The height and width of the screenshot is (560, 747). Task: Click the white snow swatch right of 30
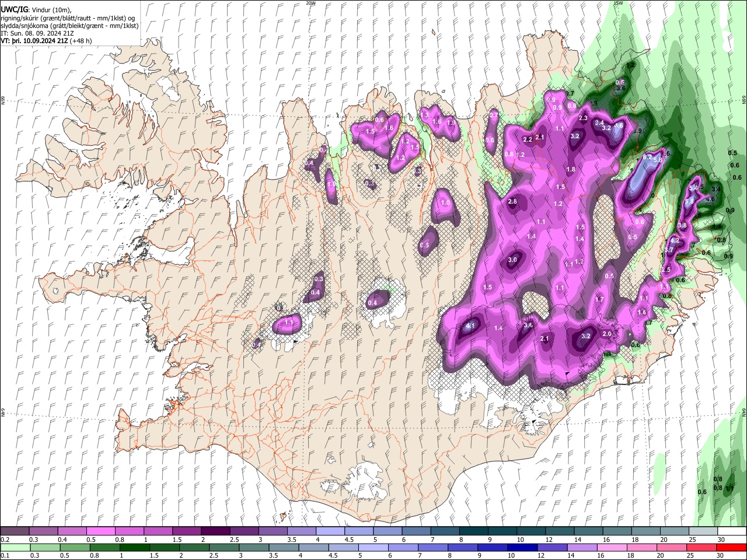click(x=732, y=531)
